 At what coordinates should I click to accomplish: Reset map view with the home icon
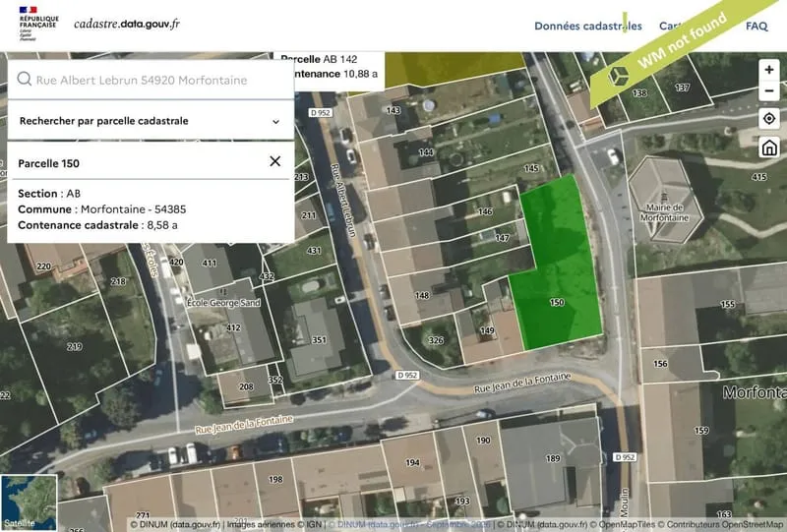coord(769,148)
